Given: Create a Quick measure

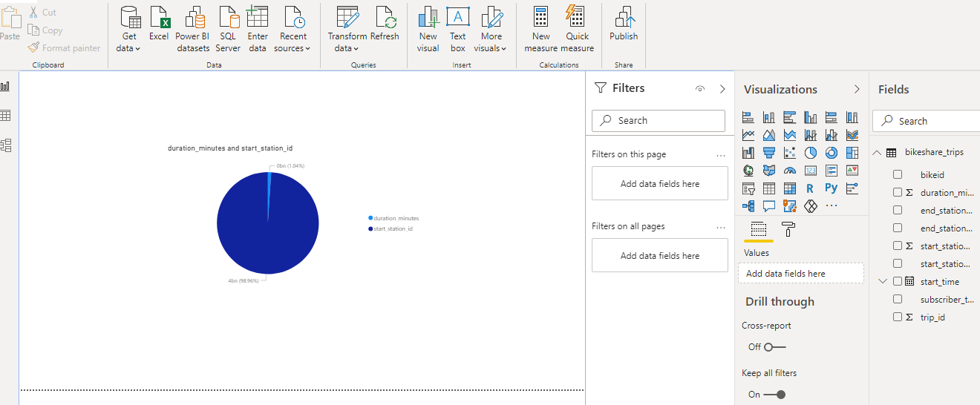Looking at the screenshot, I should point(577,29).
